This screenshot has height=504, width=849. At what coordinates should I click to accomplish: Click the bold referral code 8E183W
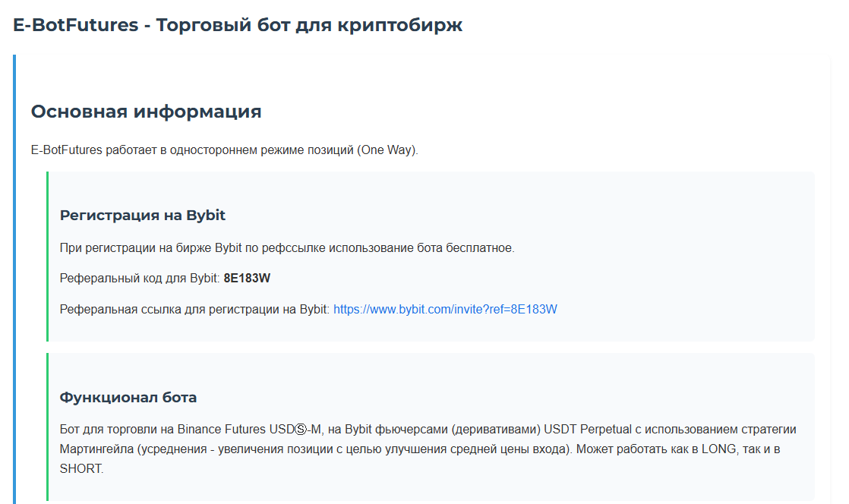[247, 278]
